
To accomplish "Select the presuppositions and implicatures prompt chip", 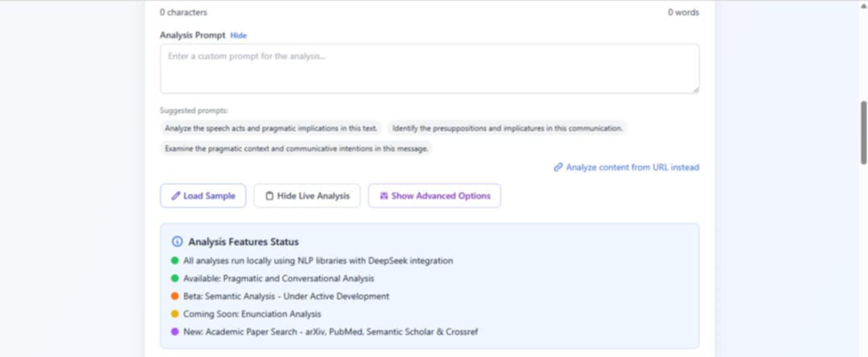I will pyautogui.click(x=507, y=128).
